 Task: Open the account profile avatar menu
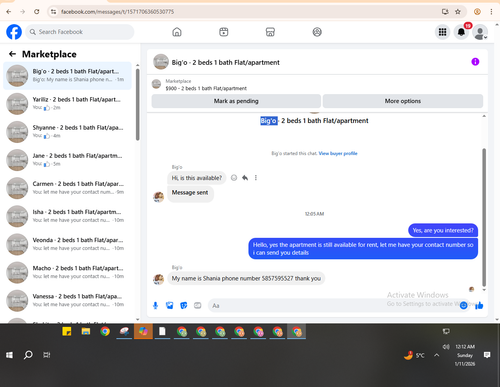click(x=480, y=32)
